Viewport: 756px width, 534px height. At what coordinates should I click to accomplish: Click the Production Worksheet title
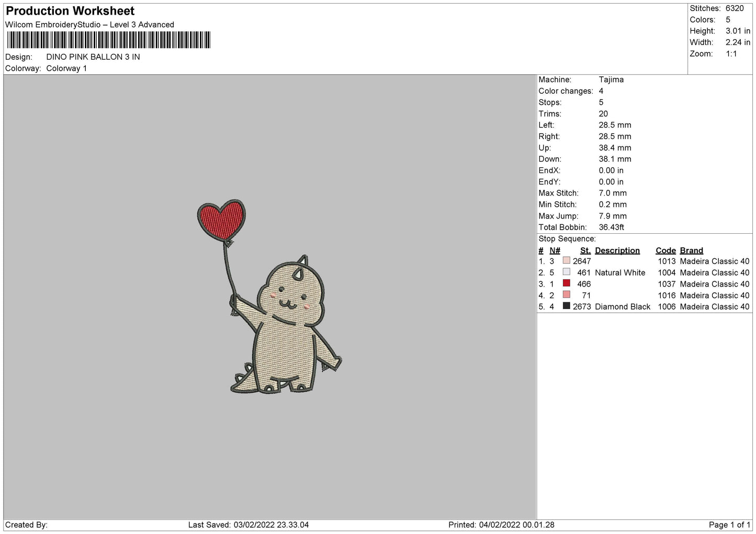[70, 11]
